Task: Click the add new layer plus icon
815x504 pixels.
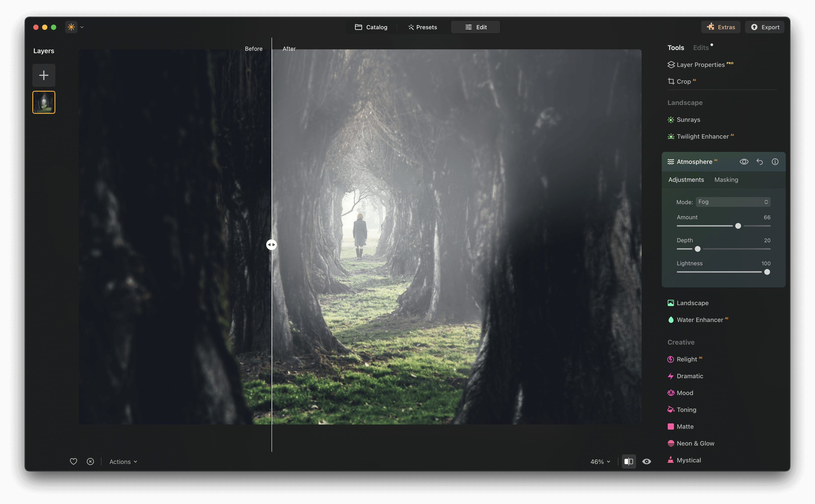Action: (44, 75)
